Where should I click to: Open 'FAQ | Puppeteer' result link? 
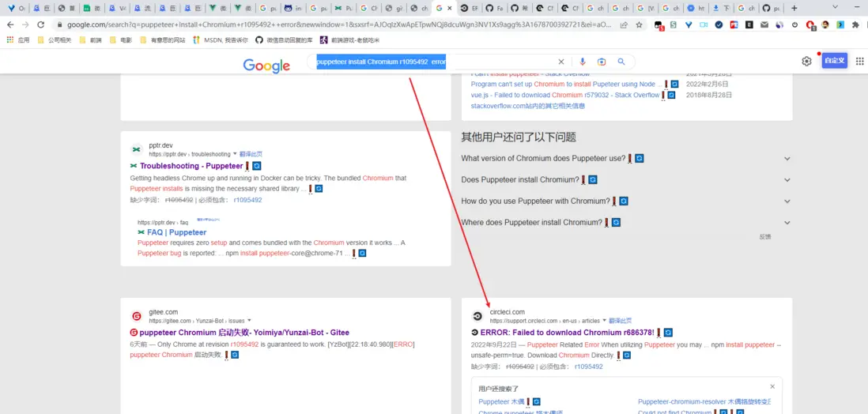[x=176, y=232]
